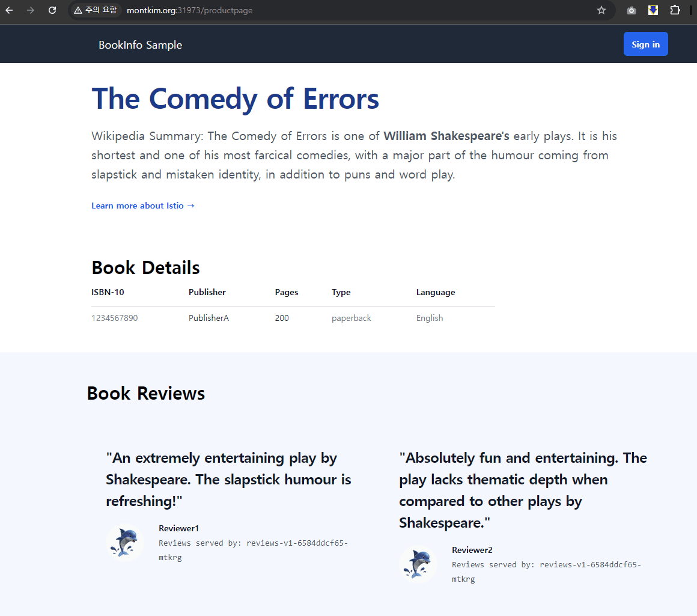
Task: Click the Reviewer2 name label
Action: click(472, 550)
